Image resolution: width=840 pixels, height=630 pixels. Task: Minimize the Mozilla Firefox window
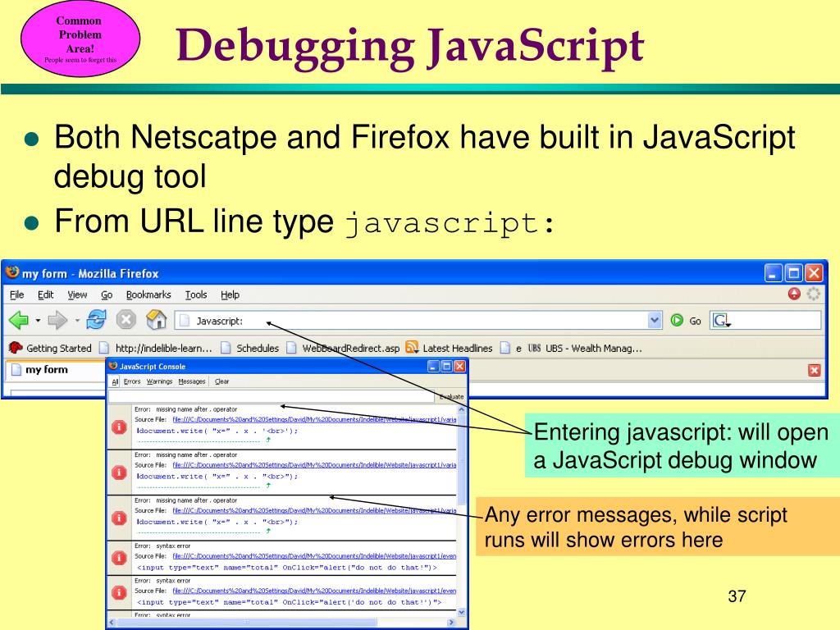click(x=773, y=273)
